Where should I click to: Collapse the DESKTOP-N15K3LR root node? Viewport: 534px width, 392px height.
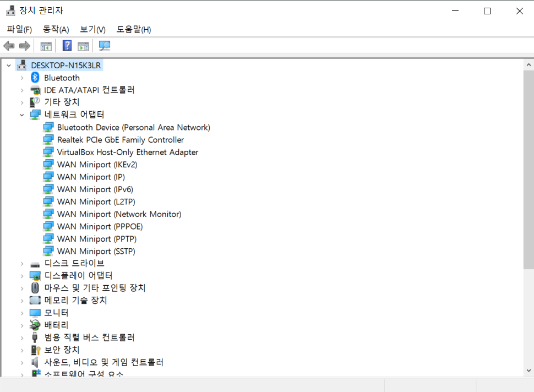[9, 66]
